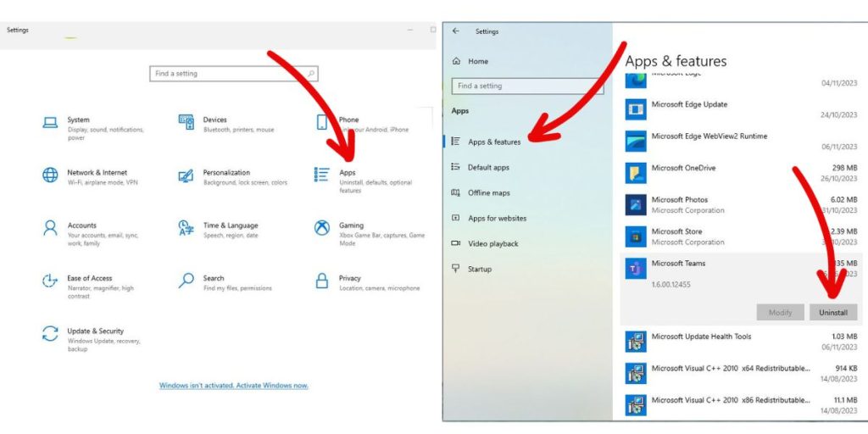
Task: Select the Microsoft OneDrive app icon
Action: (x=636, y=173)
